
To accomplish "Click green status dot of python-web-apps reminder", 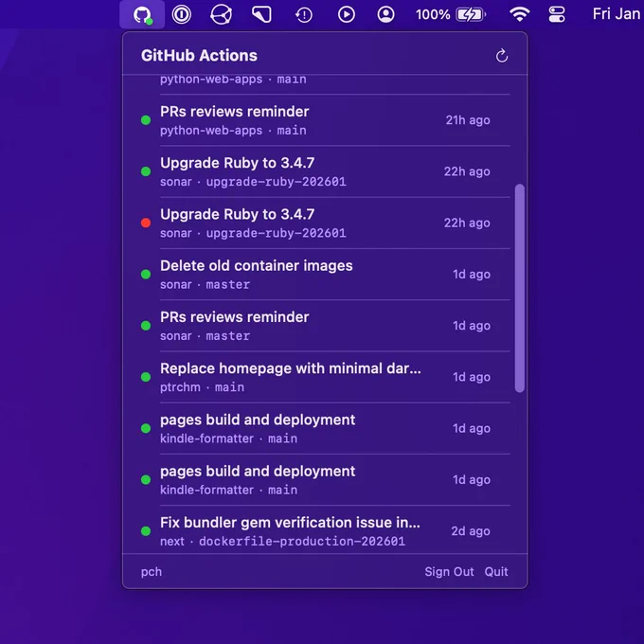I will (146, 120).
